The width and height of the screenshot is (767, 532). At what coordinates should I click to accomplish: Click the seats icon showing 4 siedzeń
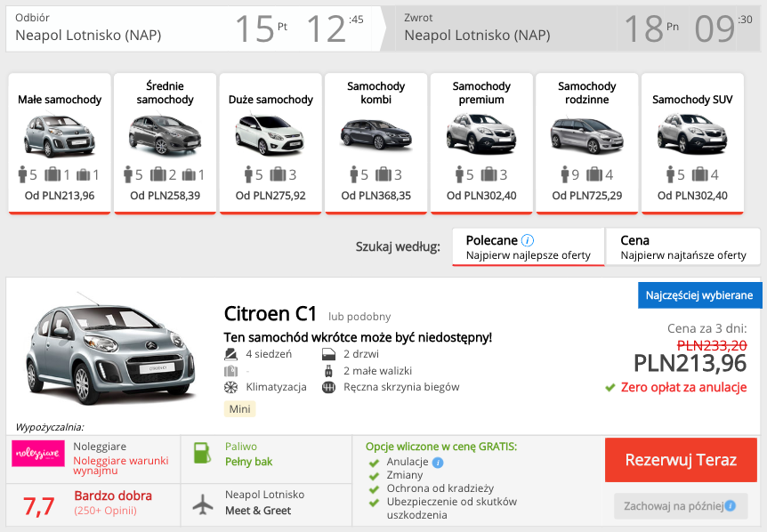[x=231, y=354]
